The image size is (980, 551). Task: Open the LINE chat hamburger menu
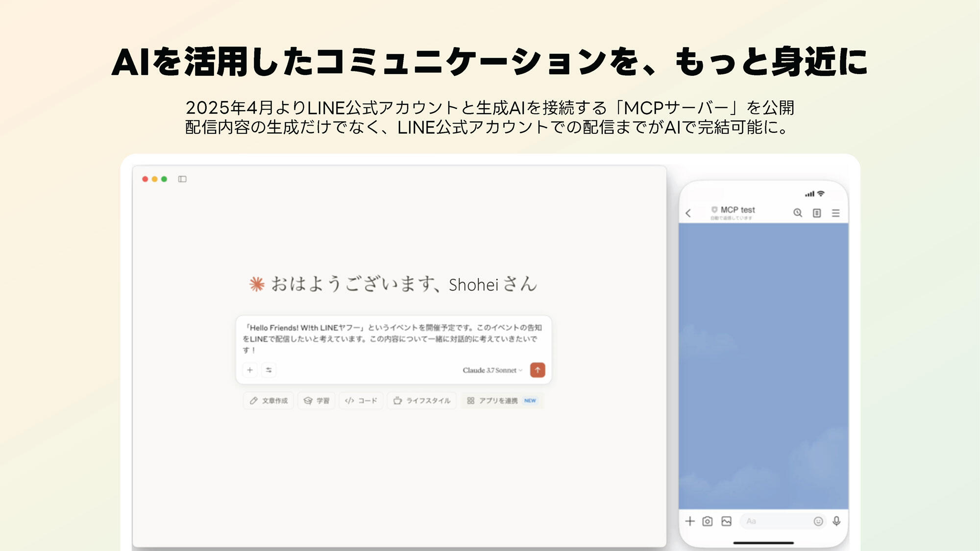[x=836, y=213]
